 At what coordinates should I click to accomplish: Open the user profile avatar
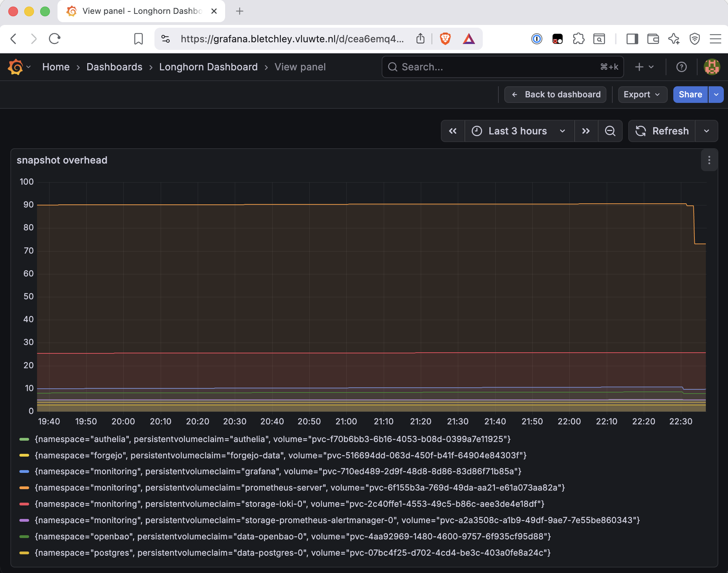coord(712,67)
